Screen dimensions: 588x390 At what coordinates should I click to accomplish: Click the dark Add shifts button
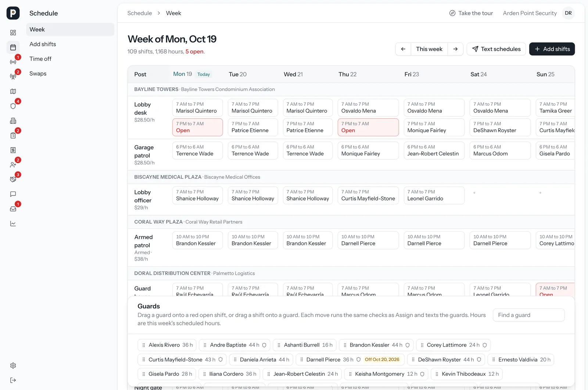click(552, 49)
